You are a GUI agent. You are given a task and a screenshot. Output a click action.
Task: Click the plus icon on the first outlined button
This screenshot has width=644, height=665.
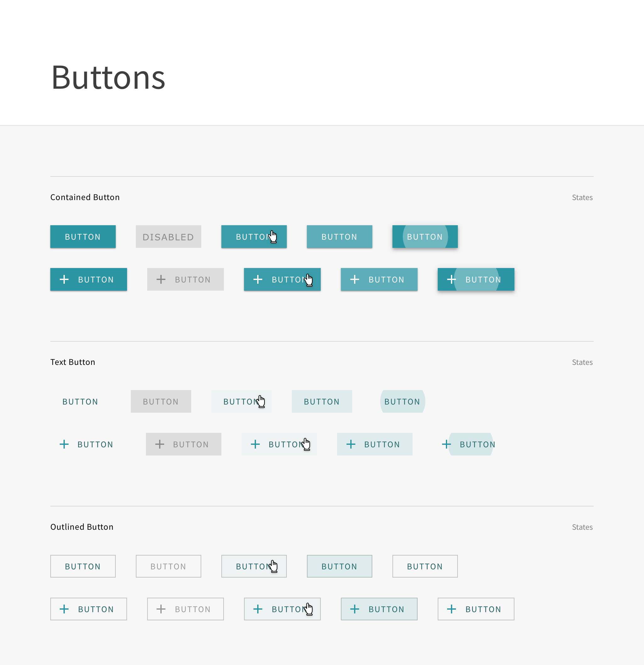(64, 609)
